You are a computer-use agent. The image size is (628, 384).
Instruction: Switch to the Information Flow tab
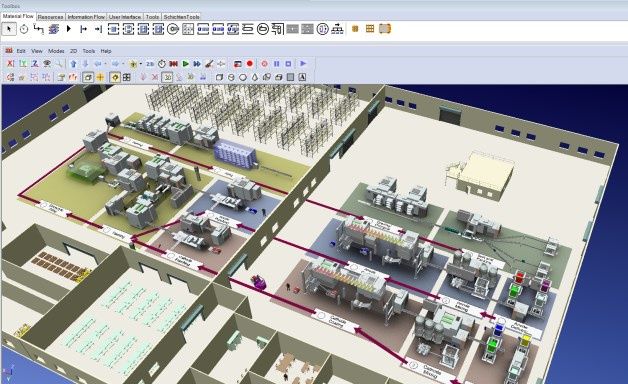[86, 17]
